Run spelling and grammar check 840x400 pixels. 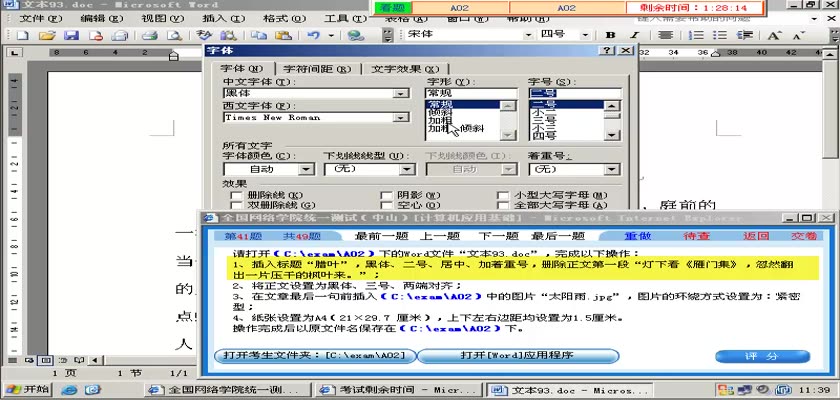(204, 35)
